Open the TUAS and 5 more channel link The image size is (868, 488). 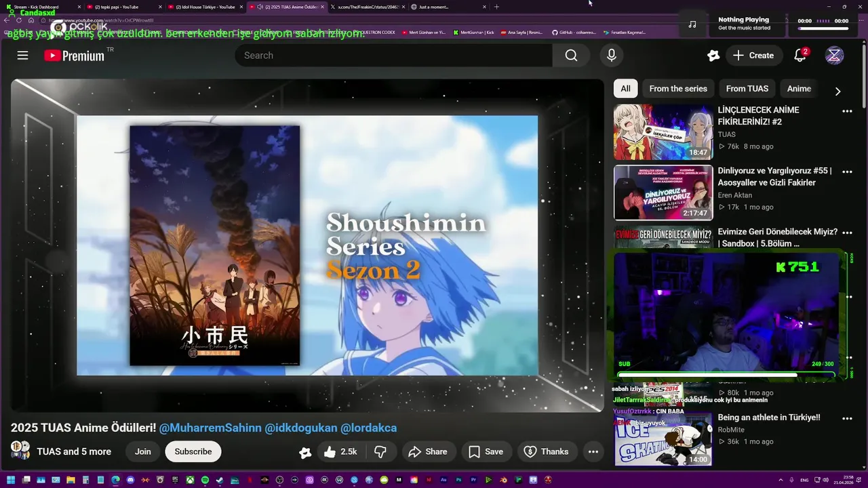tap(74, 451)
